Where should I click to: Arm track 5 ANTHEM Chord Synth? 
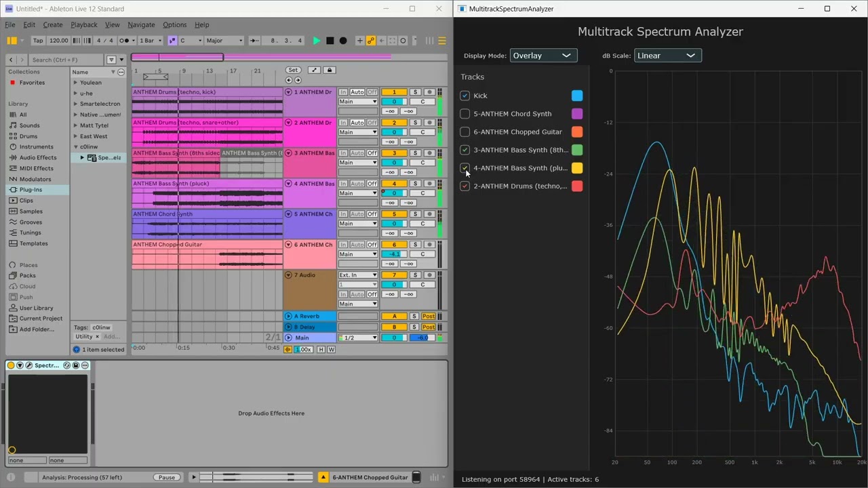pos(429,214)
